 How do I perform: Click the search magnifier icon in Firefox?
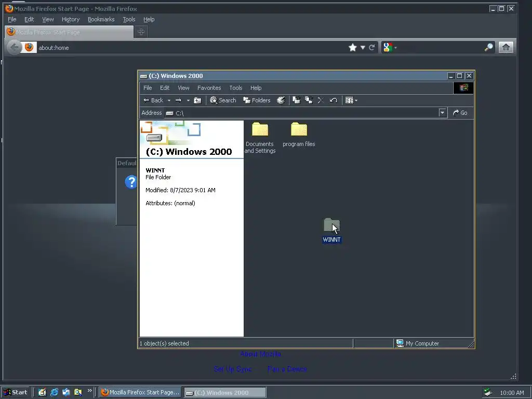click(x=488, y=47)
